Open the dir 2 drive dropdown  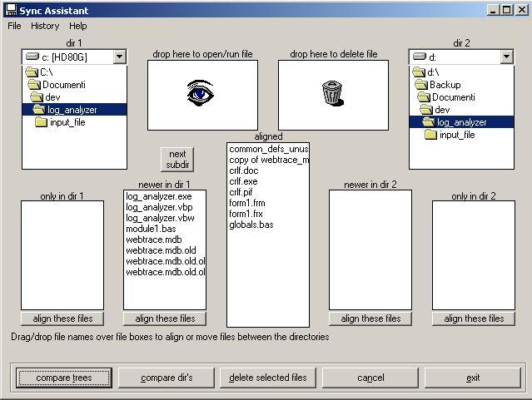[x=505, y=57]
